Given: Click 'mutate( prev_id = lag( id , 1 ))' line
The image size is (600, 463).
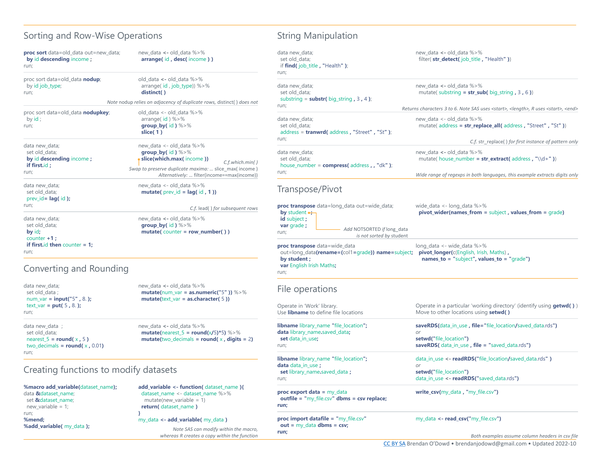Looking at the screenshot, I should click(179, 192).
